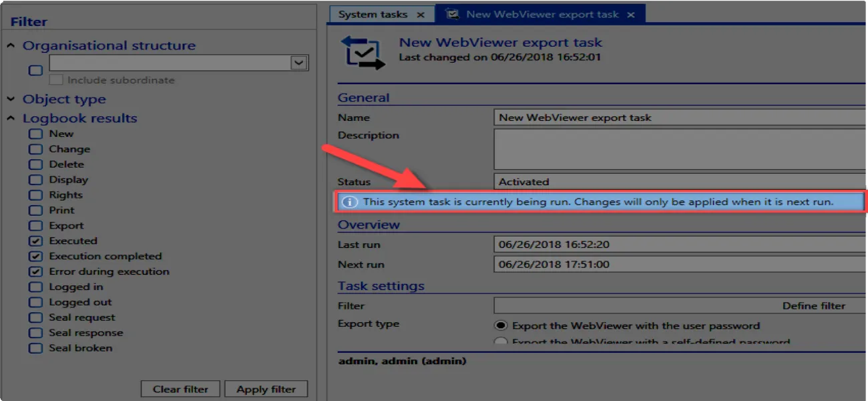
Task: Tick the Seal response checkbox
Action: (x=35, y=333)
